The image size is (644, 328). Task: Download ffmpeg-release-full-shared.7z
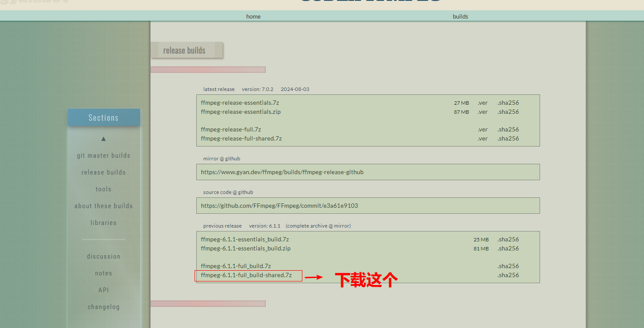241,138
